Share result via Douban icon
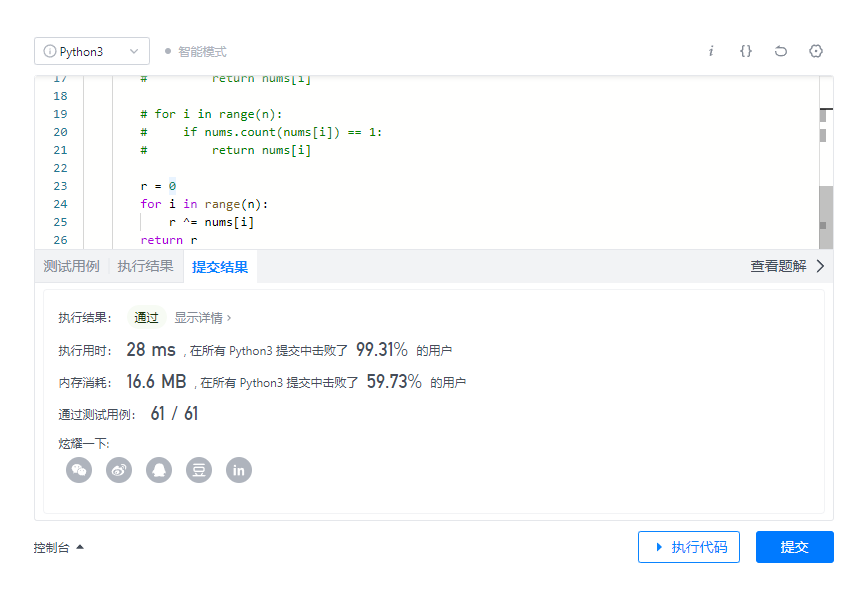853x600 pixels. point(199,470)
